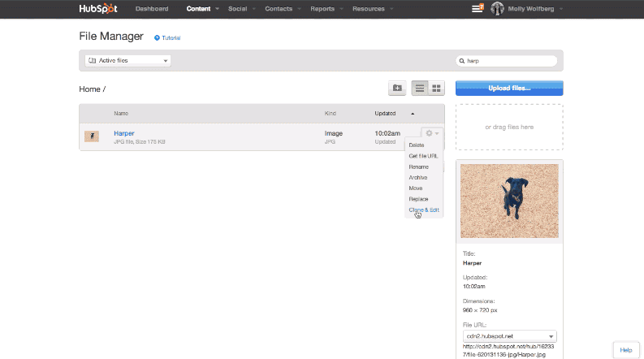Open the Active files filter dropdown
Screen dimensions: 644x359
tap(128, 60)
